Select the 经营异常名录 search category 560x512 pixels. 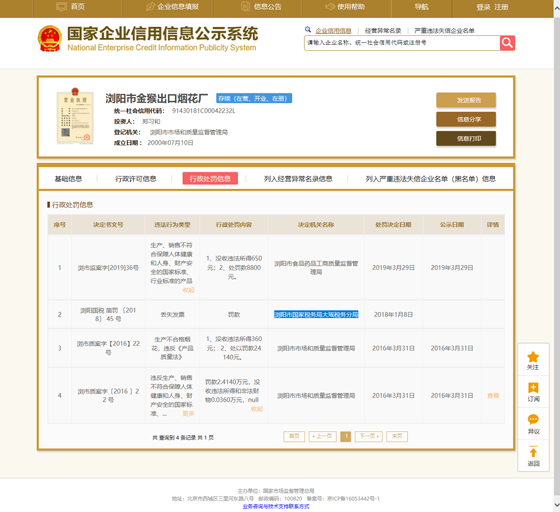383,30
